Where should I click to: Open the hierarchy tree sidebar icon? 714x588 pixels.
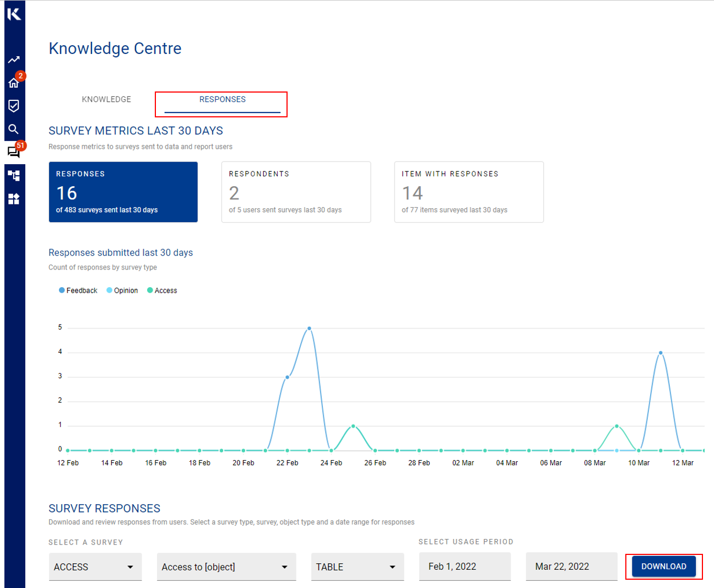pos(14,175)
